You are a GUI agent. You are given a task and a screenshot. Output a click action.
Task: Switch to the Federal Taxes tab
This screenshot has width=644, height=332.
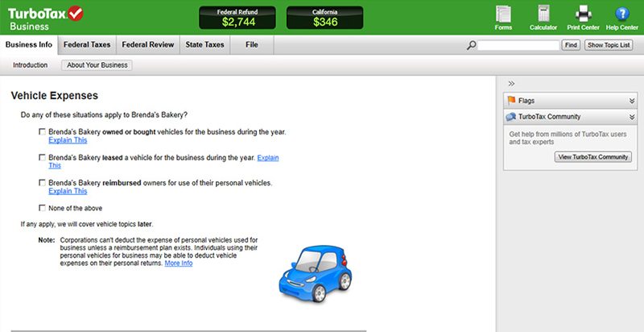(x=88, y=44)
